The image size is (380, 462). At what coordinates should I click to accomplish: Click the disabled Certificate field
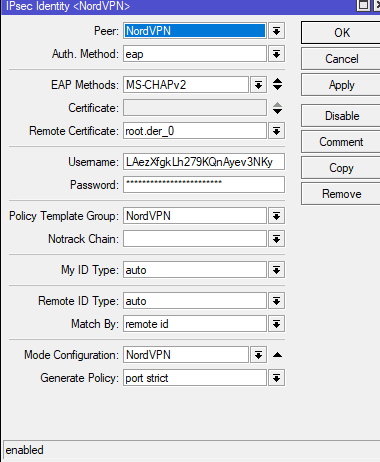click(195, 108)
